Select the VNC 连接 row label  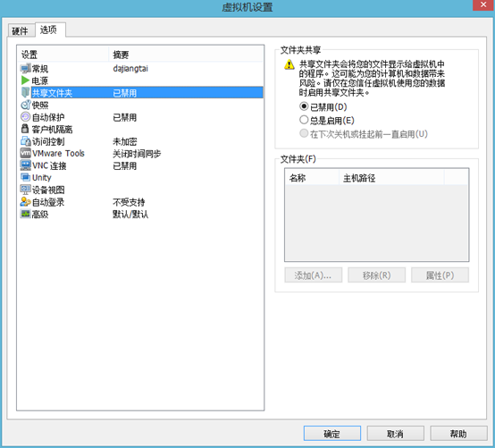tap(49, 165)
